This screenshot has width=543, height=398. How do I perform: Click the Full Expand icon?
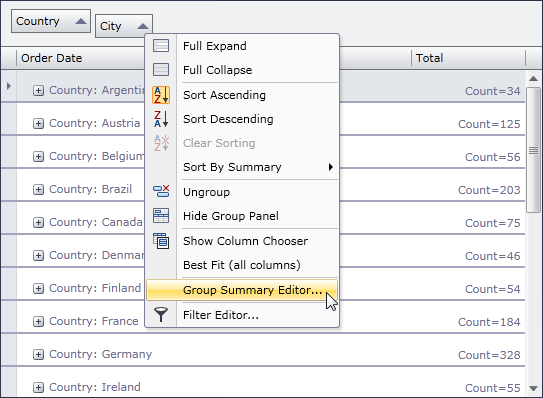point(161,46)
